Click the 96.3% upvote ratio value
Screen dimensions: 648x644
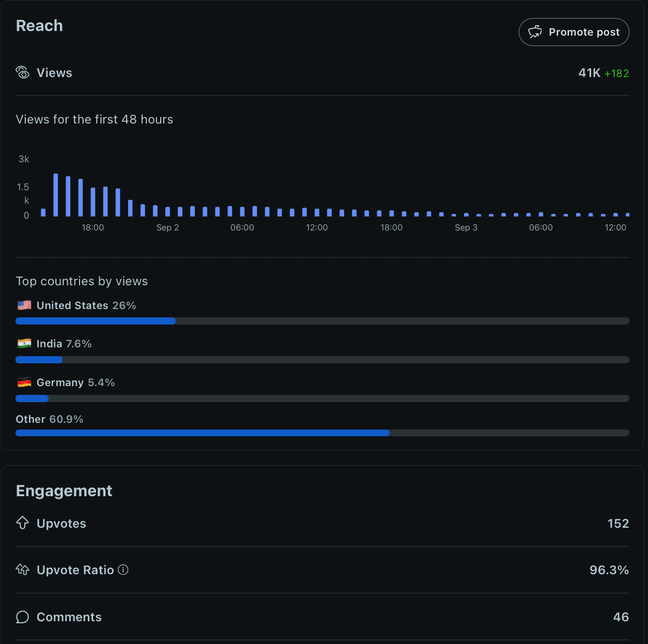(x=609, y=570)
